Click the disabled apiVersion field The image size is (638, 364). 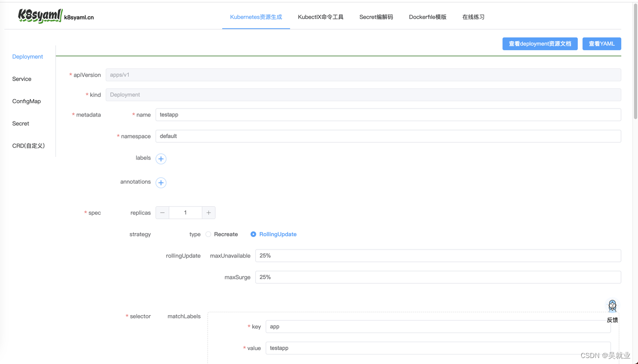[x=363, y=75]
